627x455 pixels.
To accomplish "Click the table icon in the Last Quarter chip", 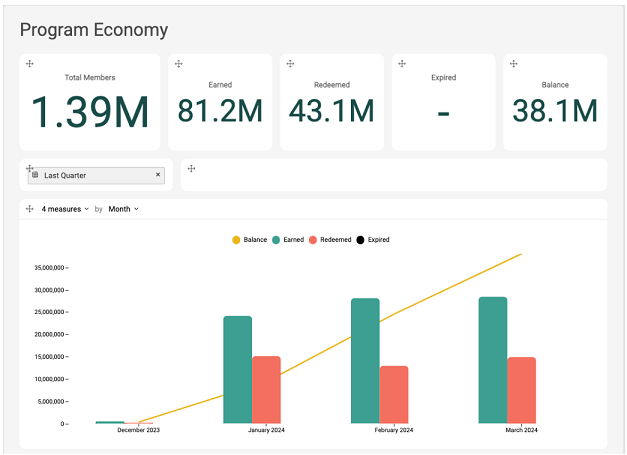I will pyautogui.click(x=36, y=175).
